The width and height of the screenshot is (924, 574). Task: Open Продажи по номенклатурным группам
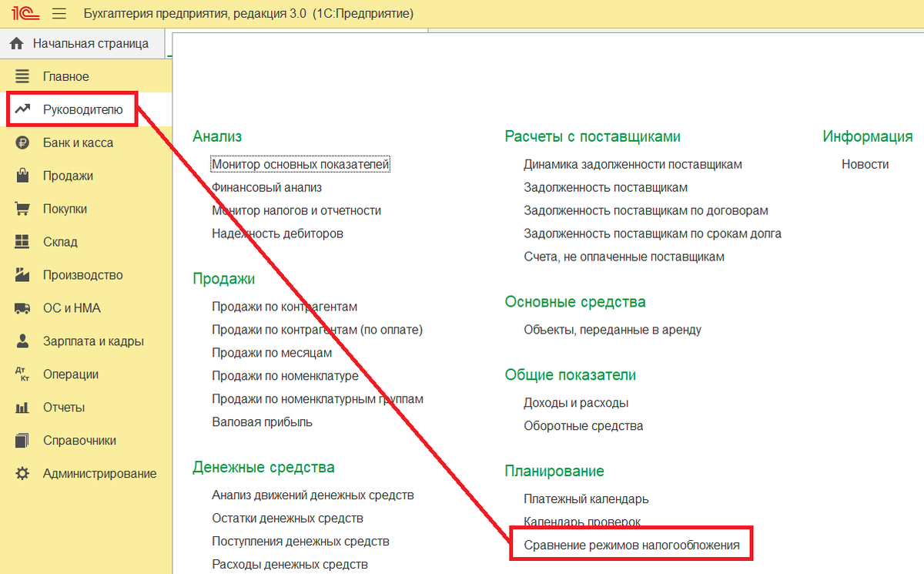tap(317, 399)
